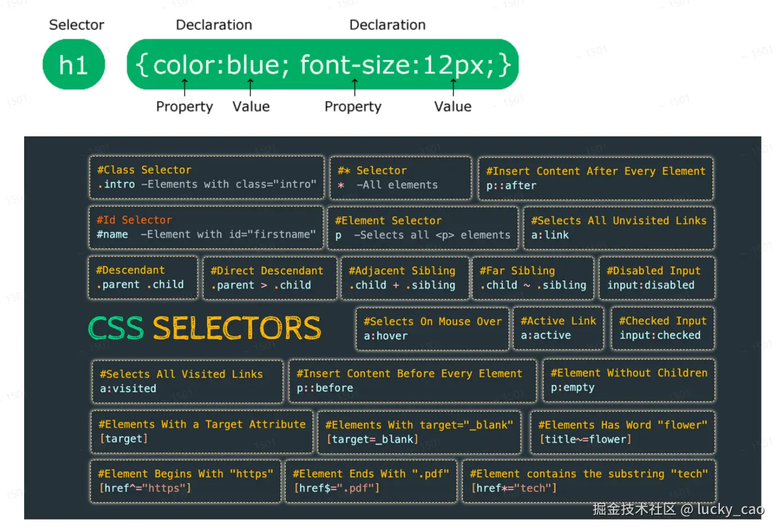Click the 'p -Selects all <p> elements' line
Screen dimensions: 779x532
[422, 235]
